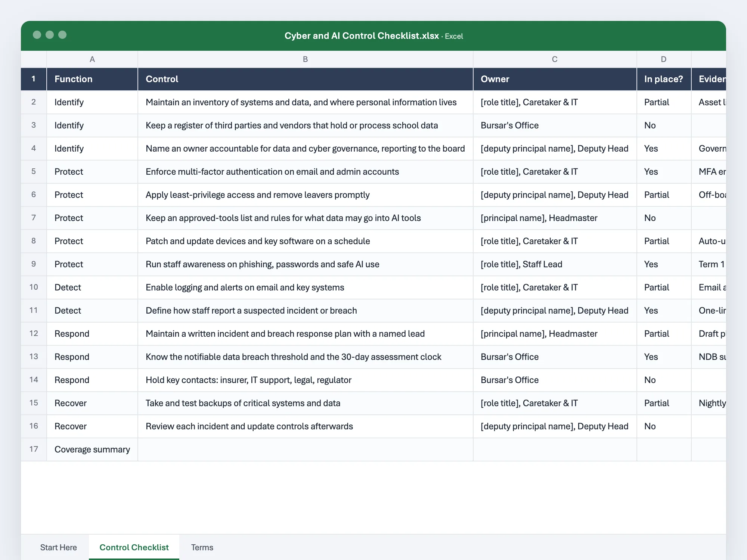Select 'Patch and update devices' cell
The width and height of the screenshot is (747, 560).
305,241
